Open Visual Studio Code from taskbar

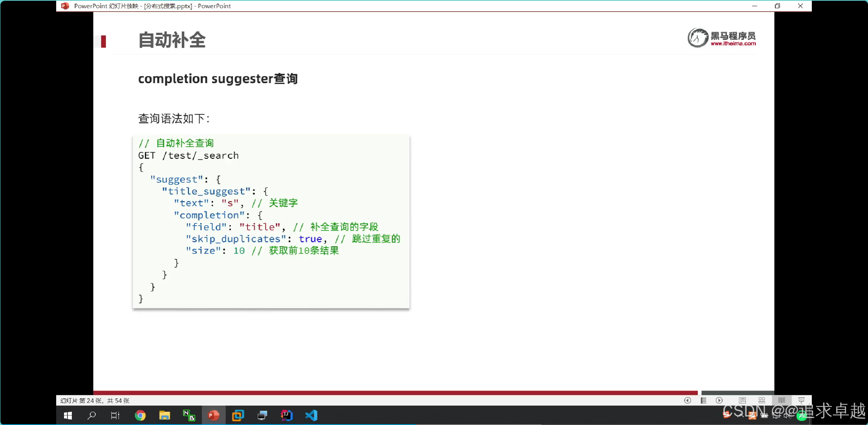pyautogui.click(x=311, y=415)
